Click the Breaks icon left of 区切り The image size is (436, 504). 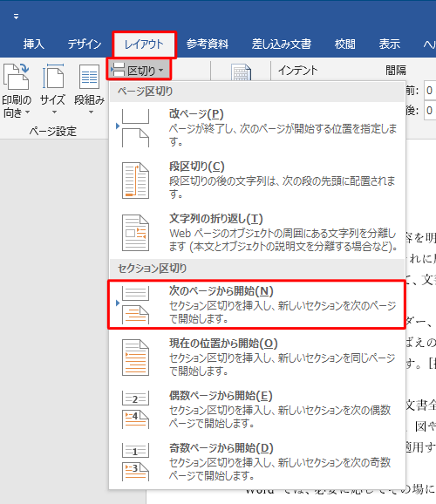(x=119, y=70)
